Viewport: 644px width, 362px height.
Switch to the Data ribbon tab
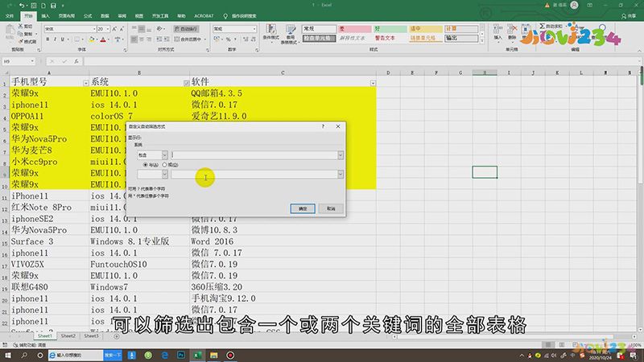[x=105, y=16]
